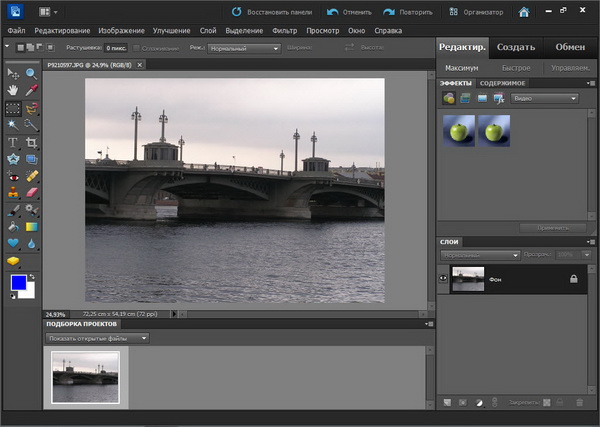Switch to the Содержимое tab
This screenshot has width=600, height=427.
click(x=502, y=82)
